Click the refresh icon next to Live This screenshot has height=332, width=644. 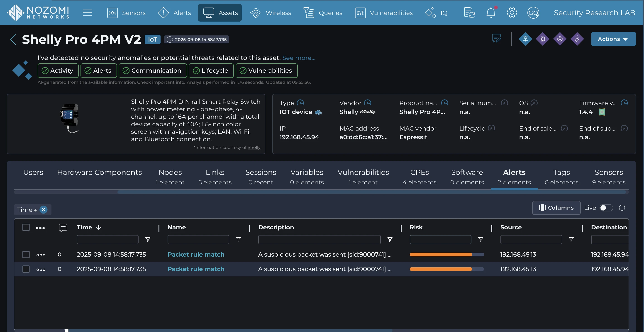[x=622, y=208]
